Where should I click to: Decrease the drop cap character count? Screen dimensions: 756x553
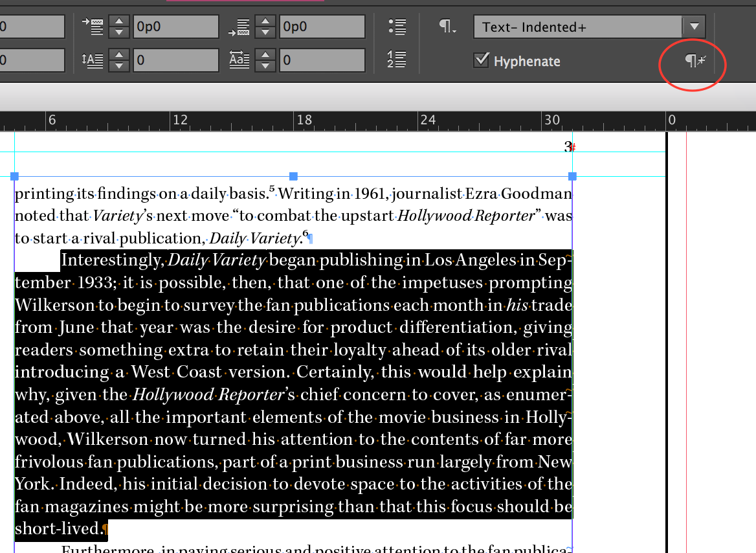click(265, 66)
